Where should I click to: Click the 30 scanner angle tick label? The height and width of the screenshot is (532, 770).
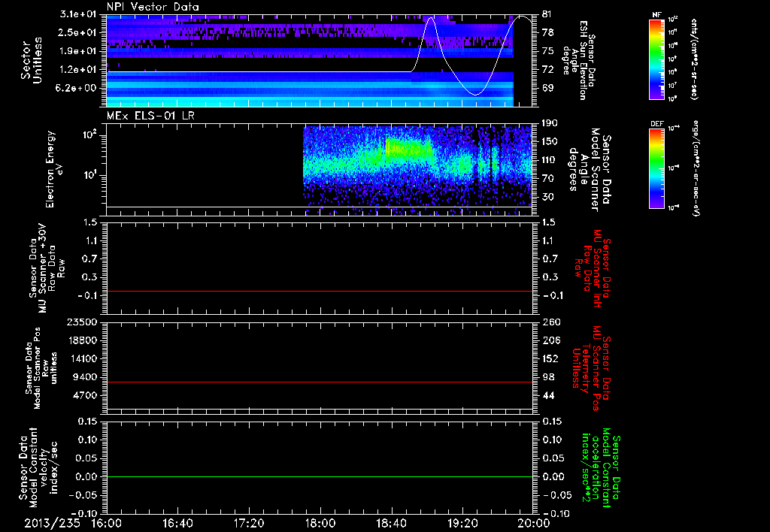point(547,197)
